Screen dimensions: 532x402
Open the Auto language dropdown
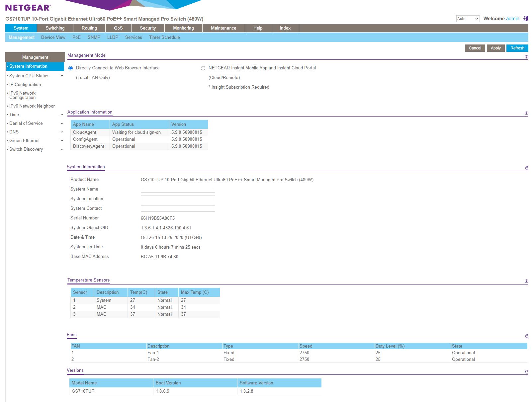tap(468, 19)
